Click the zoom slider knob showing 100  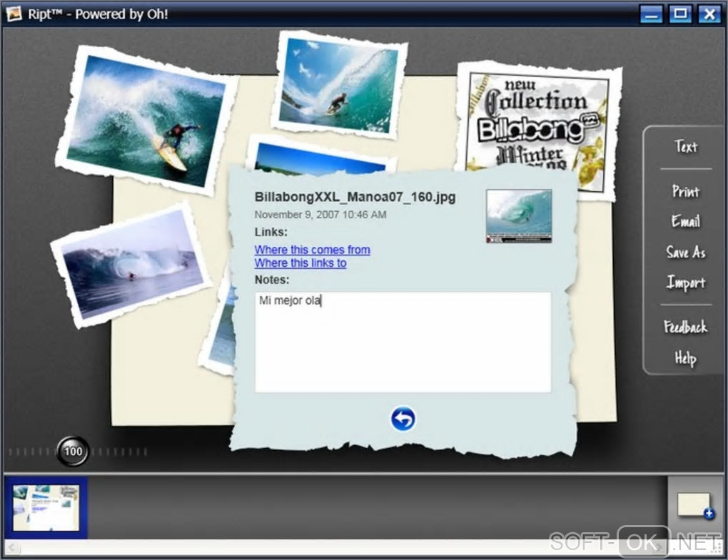coord(73,451)
